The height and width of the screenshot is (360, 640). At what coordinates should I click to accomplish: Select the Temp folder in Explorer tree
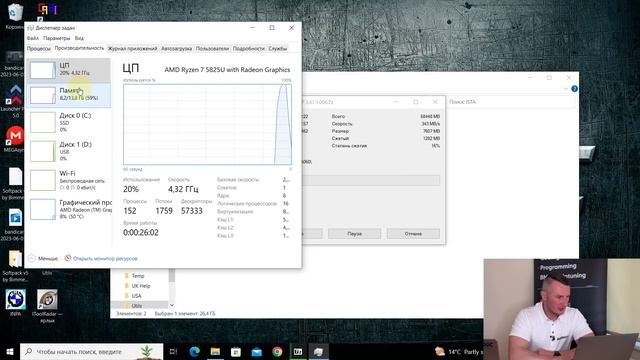[138, 276]
